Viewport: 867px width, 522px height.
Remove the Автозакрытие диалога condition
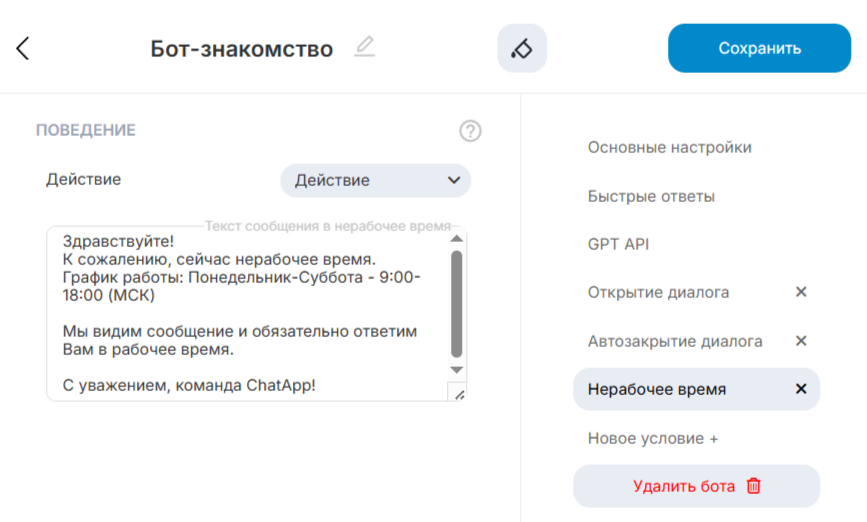click(x=800, y=341)
